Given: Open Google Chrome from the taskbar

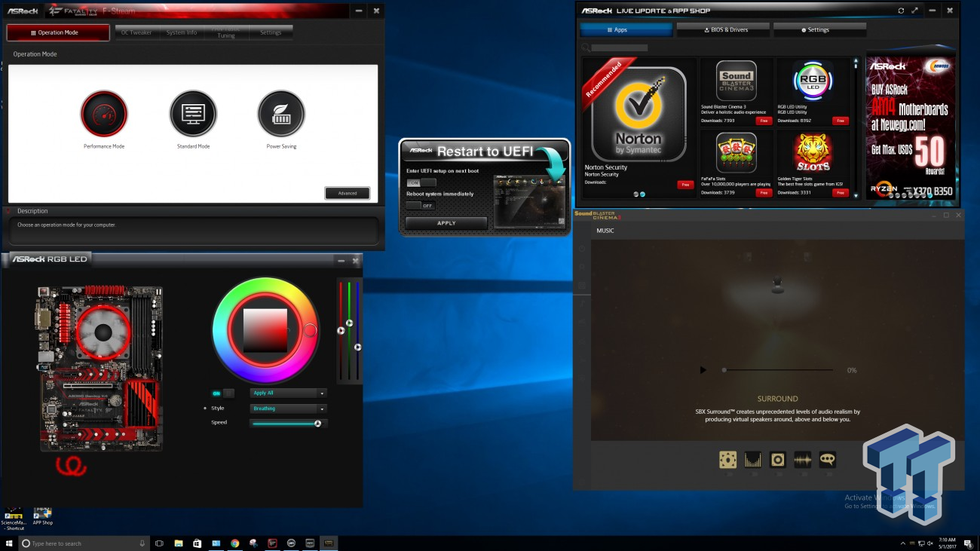Looking at the screenshot, I should (234, 543).
